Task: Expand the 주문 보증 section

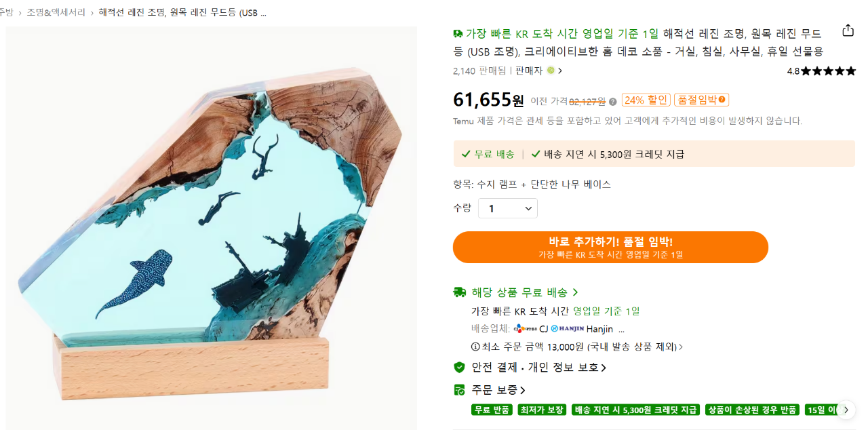Action: pos(498,390)
